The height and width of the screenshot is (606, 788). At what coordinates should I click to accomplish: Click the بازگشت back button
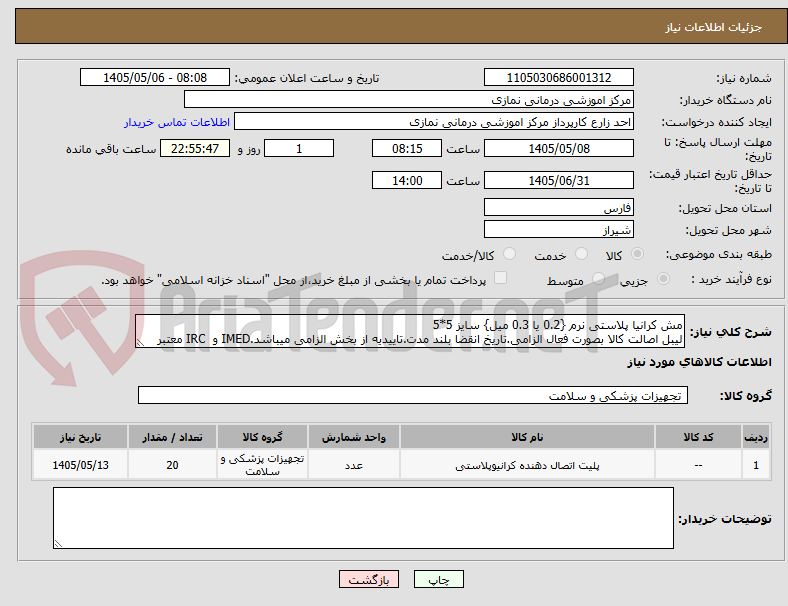click(x=369, y=579)
